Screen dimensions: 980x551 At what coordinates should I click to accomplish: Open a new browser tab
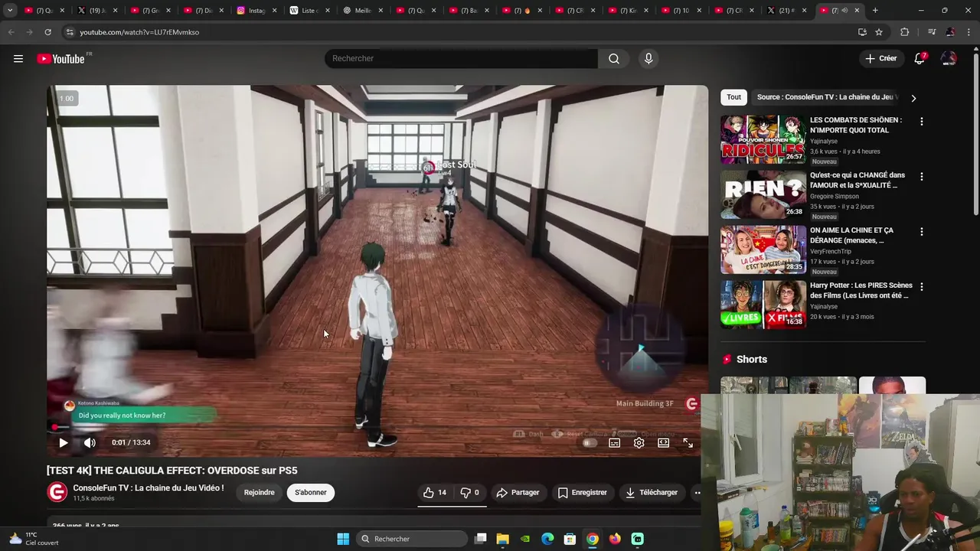(x=875, y=11)
